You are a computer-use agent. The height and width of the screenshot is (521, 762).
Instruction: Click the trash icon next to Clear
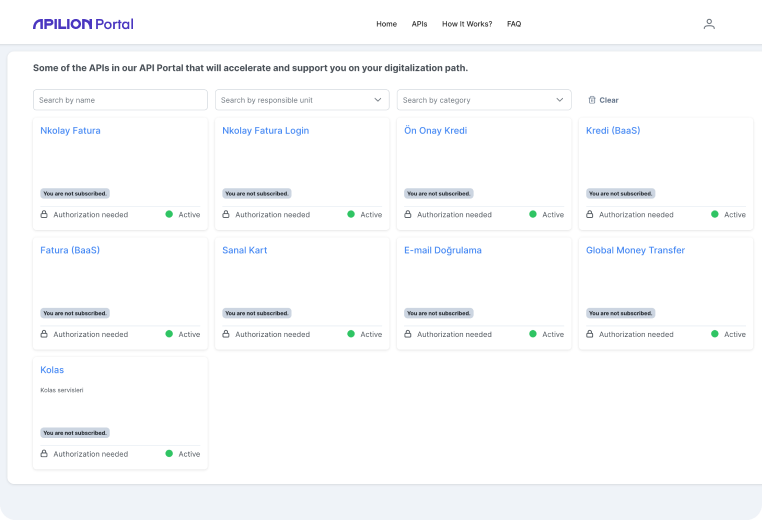pos(591,100)
